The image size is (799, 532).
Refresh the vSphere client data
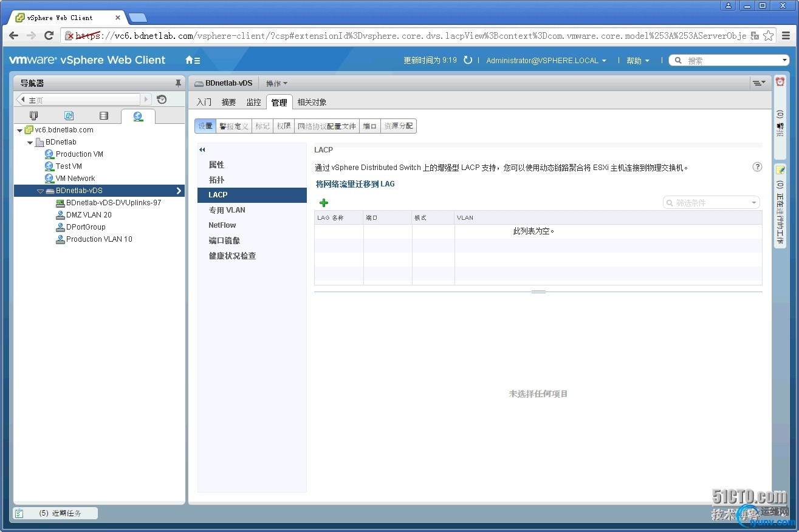pos(468,60)
